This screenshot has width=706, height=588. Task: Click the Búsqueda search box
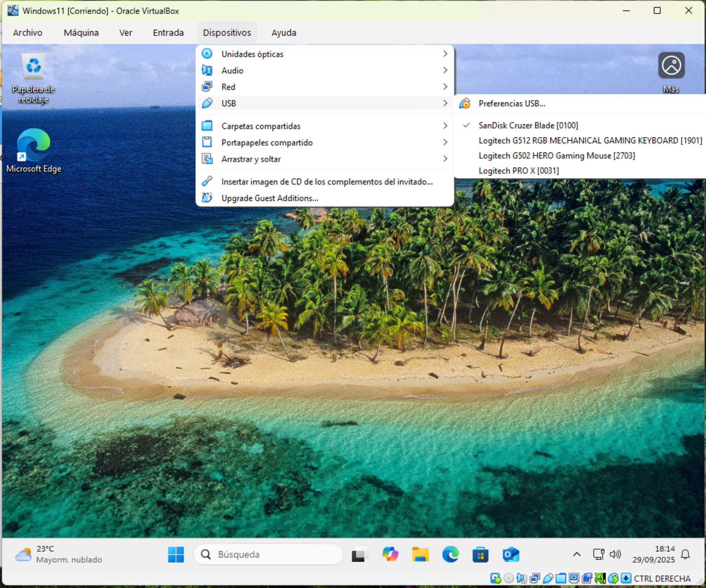(268, 554)
